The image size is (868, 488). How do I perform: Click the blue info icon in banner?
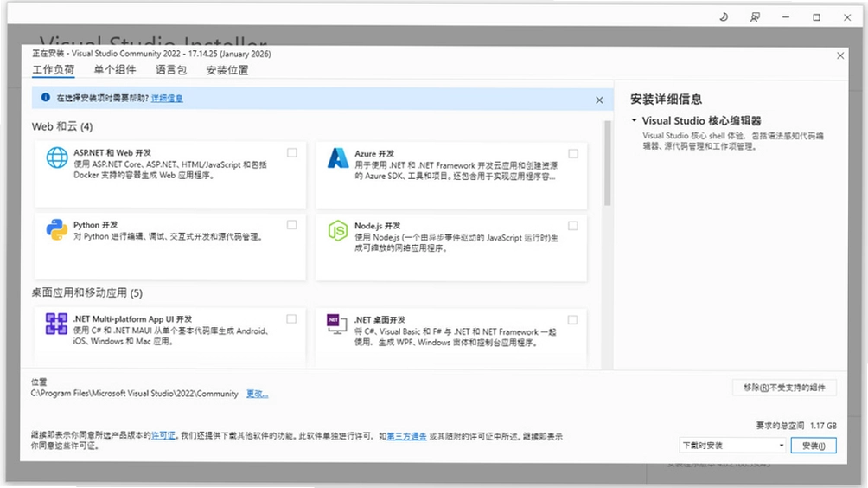(x=46, y=98)
